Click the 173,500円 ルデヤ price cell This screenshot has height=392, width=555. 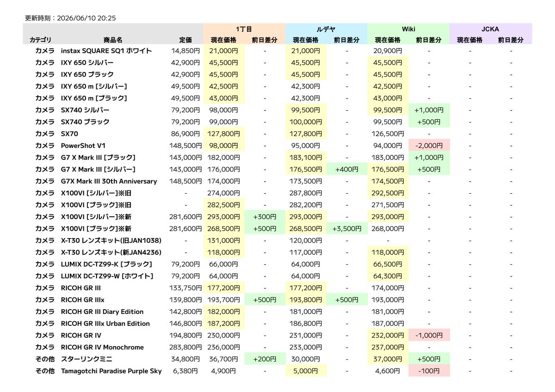[306, 181]
